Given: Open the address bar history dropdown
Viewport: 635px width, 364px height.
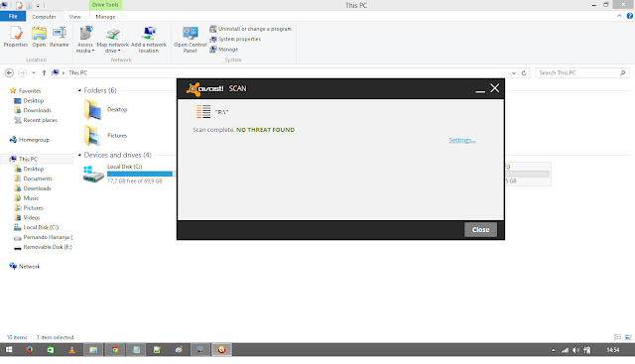Looking at the screenshot, I should click(x=514, y=72).
